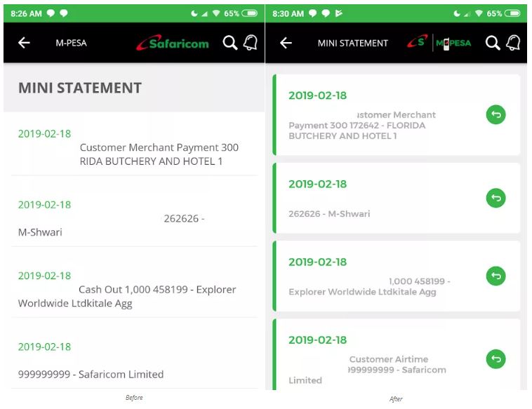This screenshot has height=409, width=532.
Task: Tap do-not-disturb moon icon on left
Action: point(194,13)
